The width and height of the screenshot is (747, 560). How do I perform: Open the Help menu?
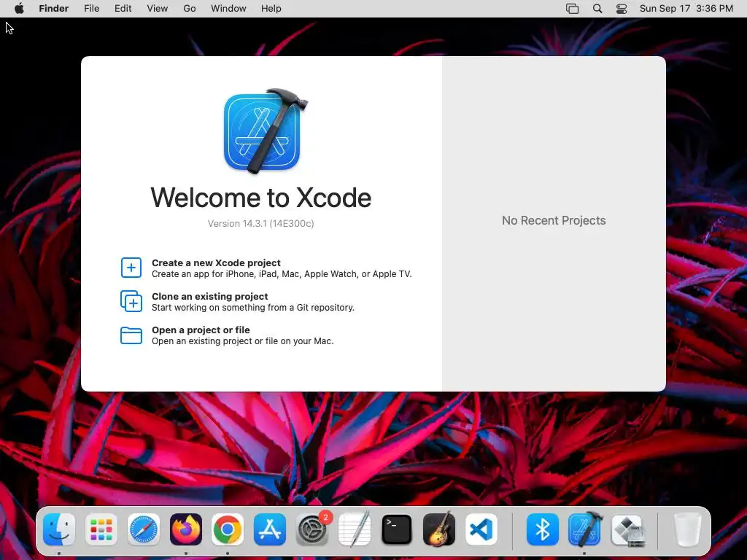271,9
